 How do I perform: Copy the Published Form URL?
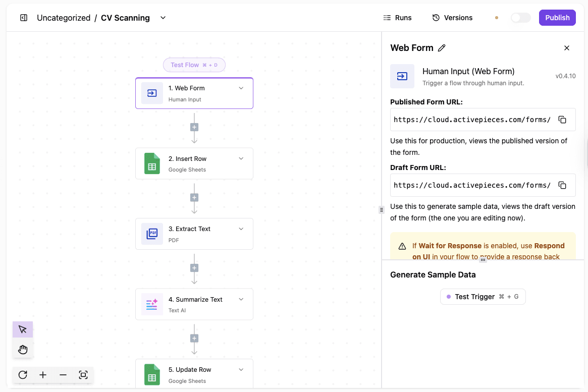click(x=562, y=120)
